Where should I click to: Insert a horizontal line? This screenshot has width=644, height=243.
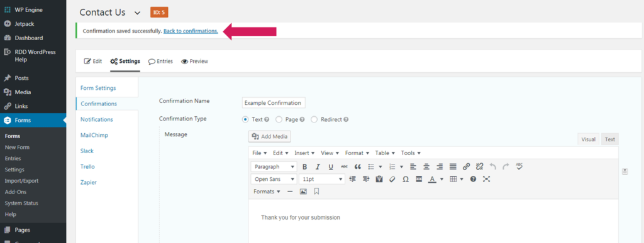tap(290, 192)
